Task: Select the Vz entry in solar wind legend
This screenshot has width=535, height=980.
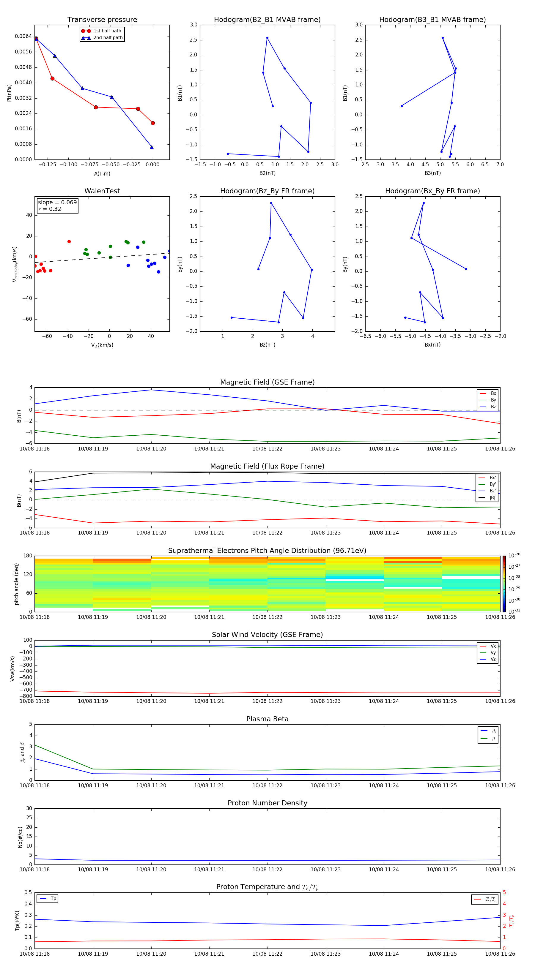Action: [488, 659]
